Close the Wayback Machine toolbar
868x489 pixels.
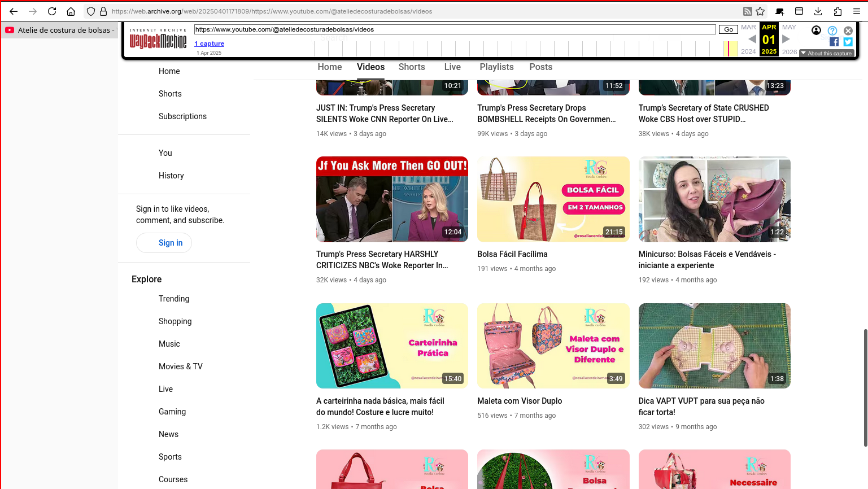[848, 30]
